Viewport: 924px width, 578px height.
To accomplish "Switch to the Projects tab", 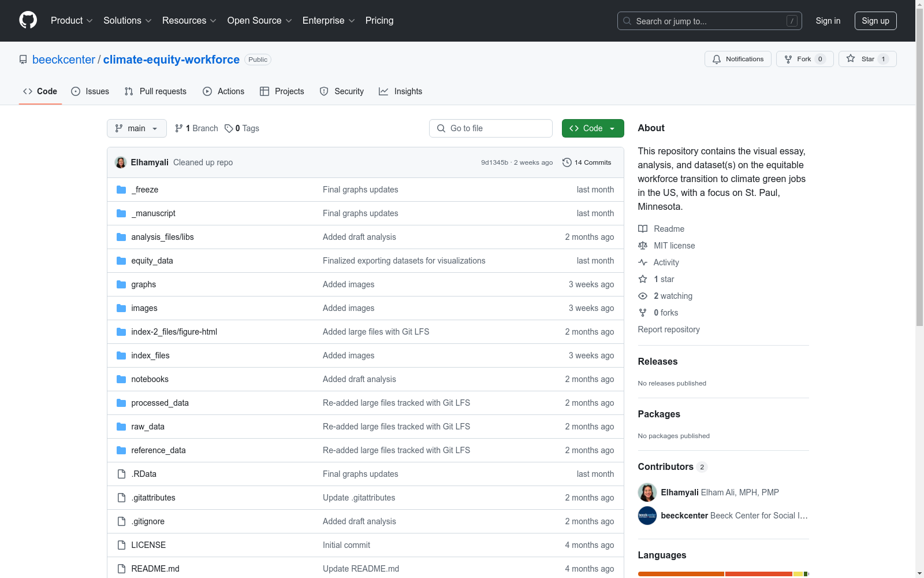I will [x=282, y=91].
